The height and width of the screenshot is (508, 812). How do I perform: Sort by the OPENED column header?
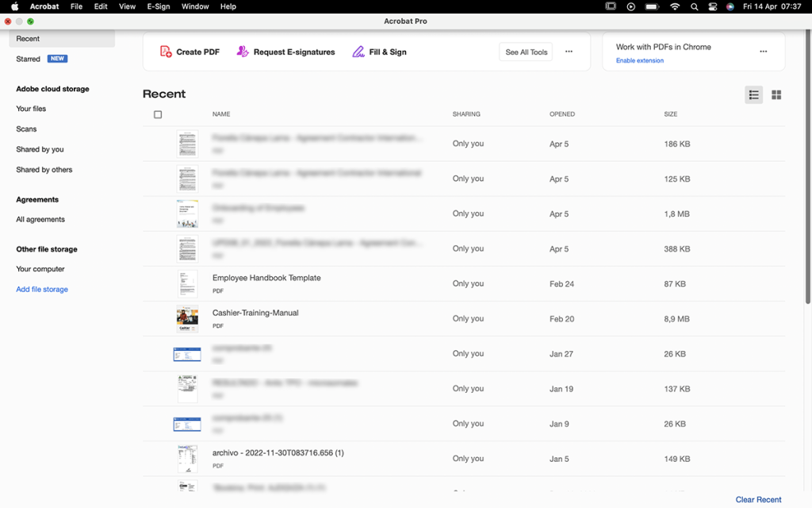tap(562, 114)
